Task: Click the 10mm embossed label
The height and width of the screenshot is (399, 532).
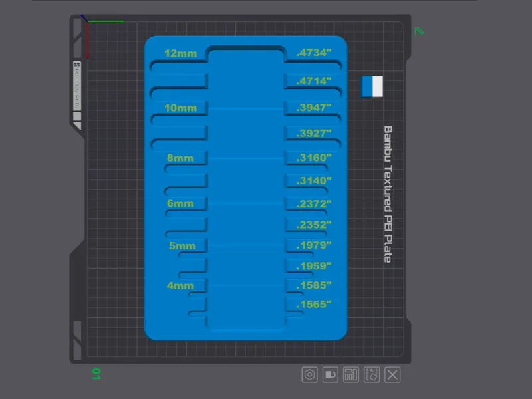Action: point(180,108)
